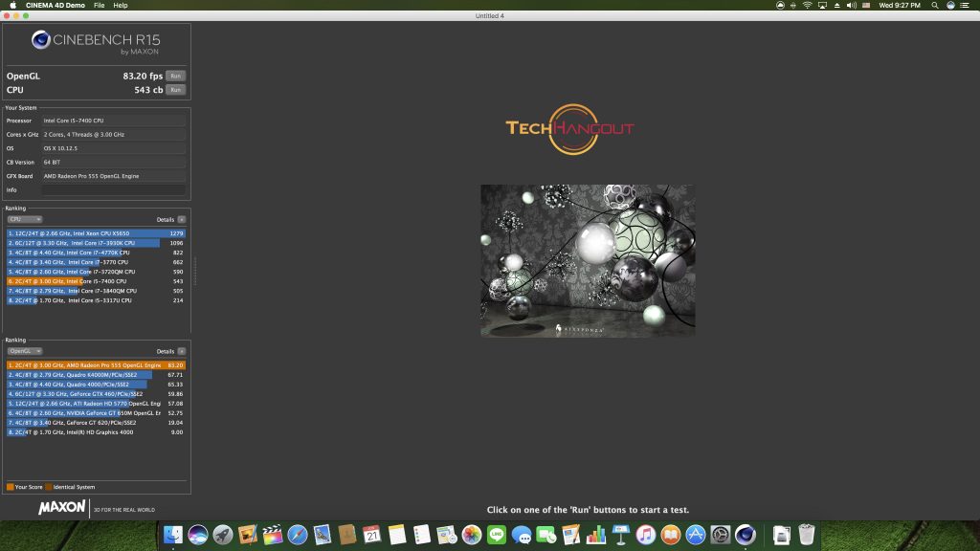Toggle Details button in CPU ranking
The width and height of the screenshot is (980, 551).
pyautogui.click(x=181, y=219)
